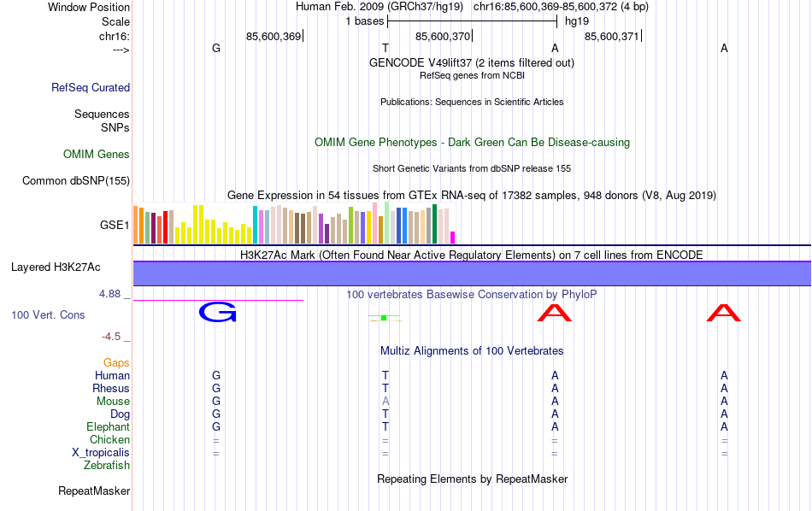Select the Chicken species label
This screenshot has width=812, height=511.
[x=109, y=439]
